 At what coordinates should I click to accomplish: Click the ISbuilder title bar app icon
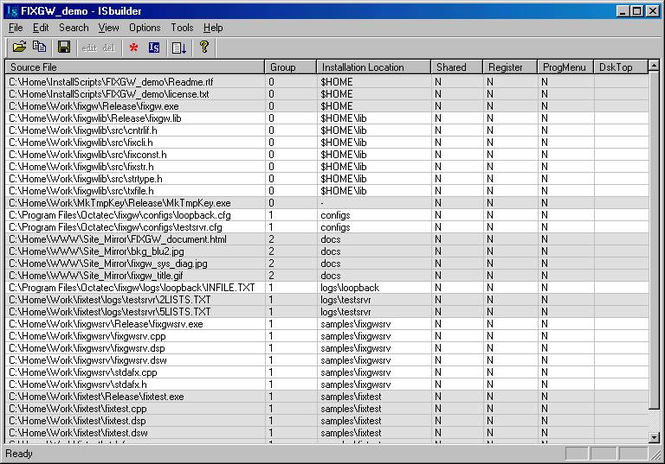coord(13,11)
